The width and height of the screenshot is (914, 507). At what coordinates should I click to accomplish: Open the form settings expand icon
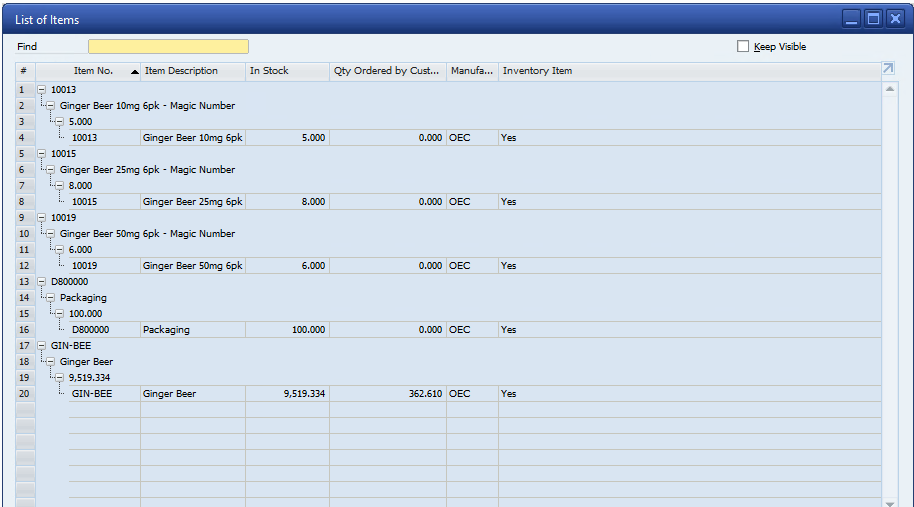pyautogui.click(x=888, y=68)
